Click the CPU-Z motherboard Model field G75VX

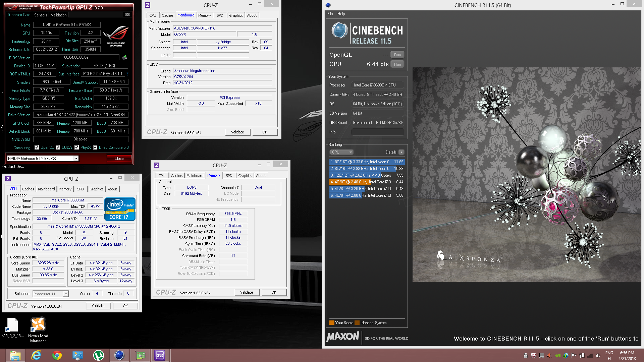click(x=205, y=34)
